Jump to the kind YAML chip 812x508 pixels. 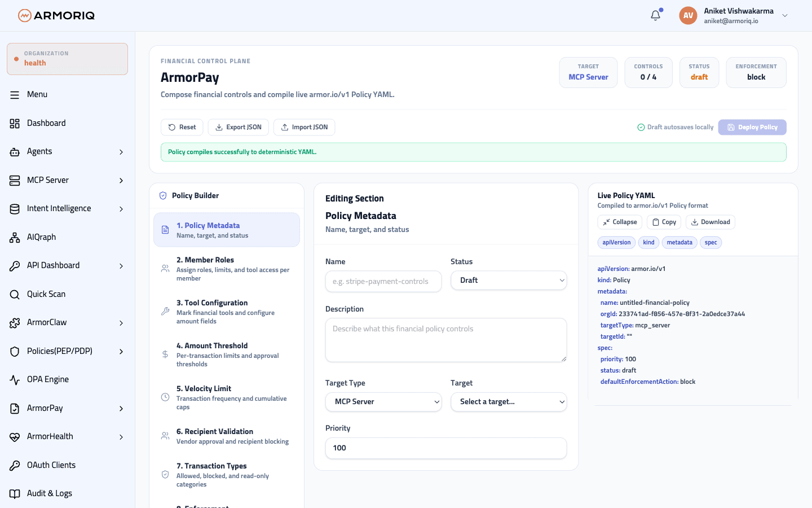coord(648,243)
